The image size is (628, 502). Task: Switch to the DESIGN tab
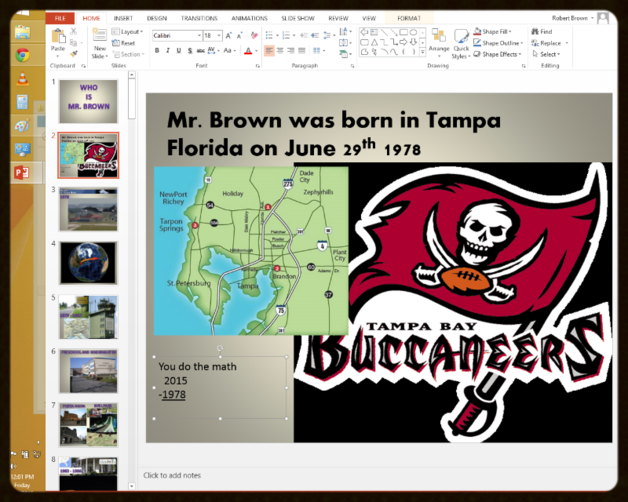tap(157, 18)
